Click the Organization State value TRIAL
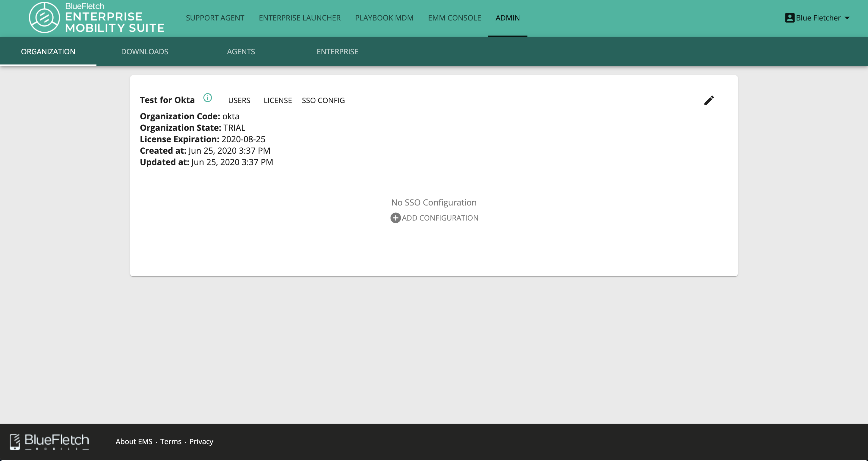The image size is (868, 461). (x=234, y=128)
